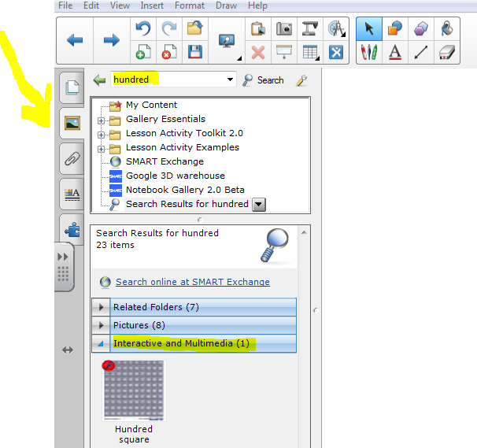Screen dimensions: 477x448
Task: Go to next page with forward arrow
Action: click(x=111, y=40)
